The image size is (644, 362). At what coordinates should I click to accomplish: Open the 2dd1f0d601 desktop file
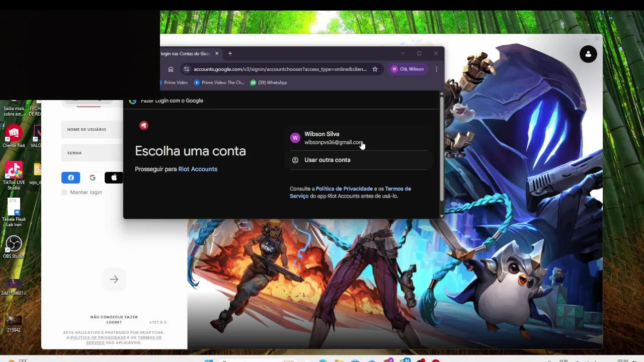click(x=14, y=287)
